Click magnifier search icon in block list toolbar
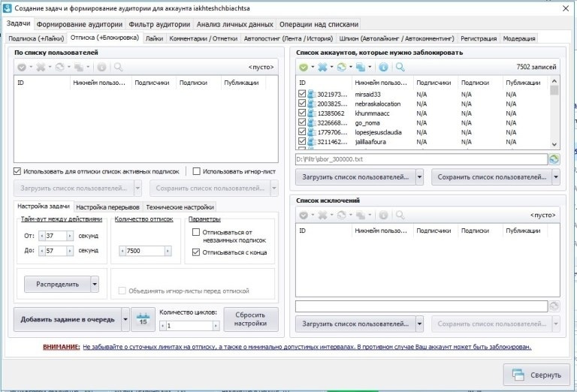The width and height of the screenshot is (577, 392). [400, 68]
